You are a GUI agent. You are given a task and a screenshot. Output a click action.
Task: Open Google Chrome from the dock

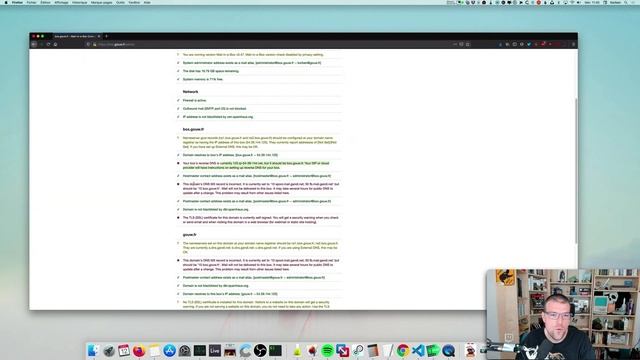[403, 350]
